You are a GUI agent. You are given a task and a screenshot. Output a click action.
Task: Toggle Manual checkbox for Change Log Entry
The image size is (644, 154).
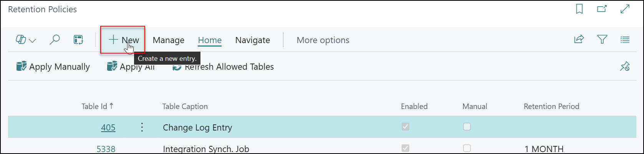[467, 127]
